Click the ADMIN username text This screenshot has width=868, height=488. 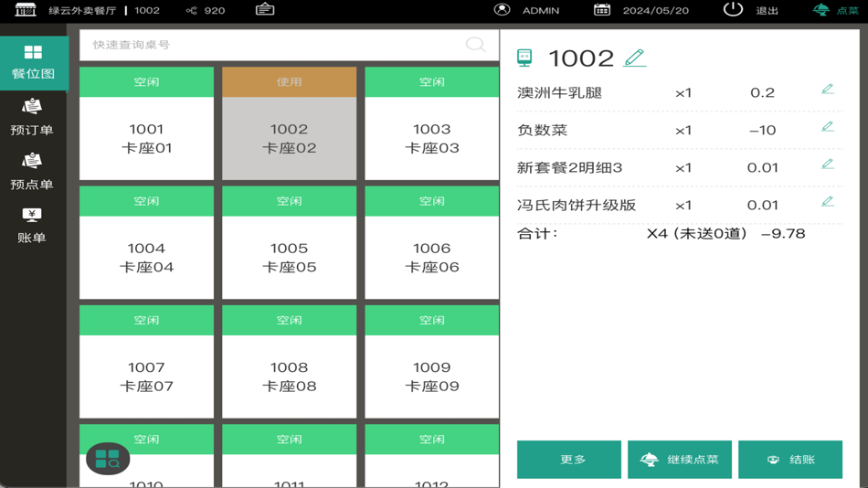point(541,11)
